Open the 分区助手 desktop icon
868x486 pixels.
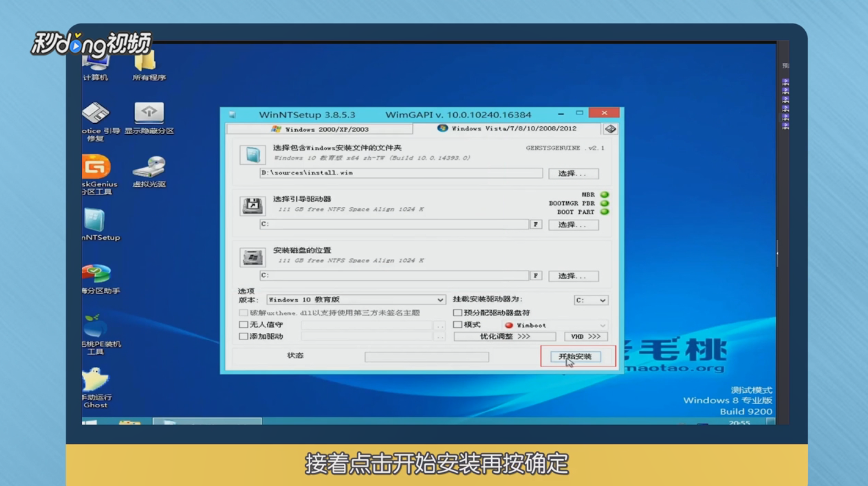pos(97,279)
